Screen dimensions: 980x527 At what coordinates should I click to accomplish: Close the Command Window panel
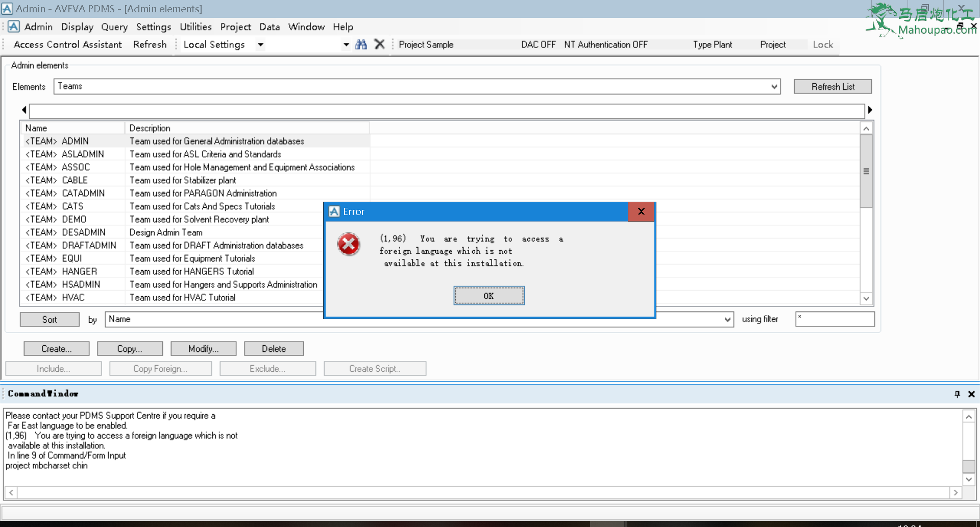(x=971, y=394)
